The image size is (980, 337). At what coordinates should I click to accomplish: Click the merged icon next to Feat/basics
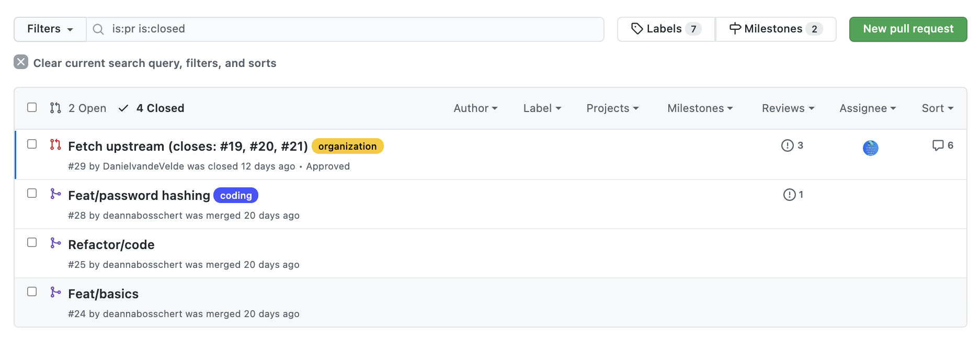(55, 293)
